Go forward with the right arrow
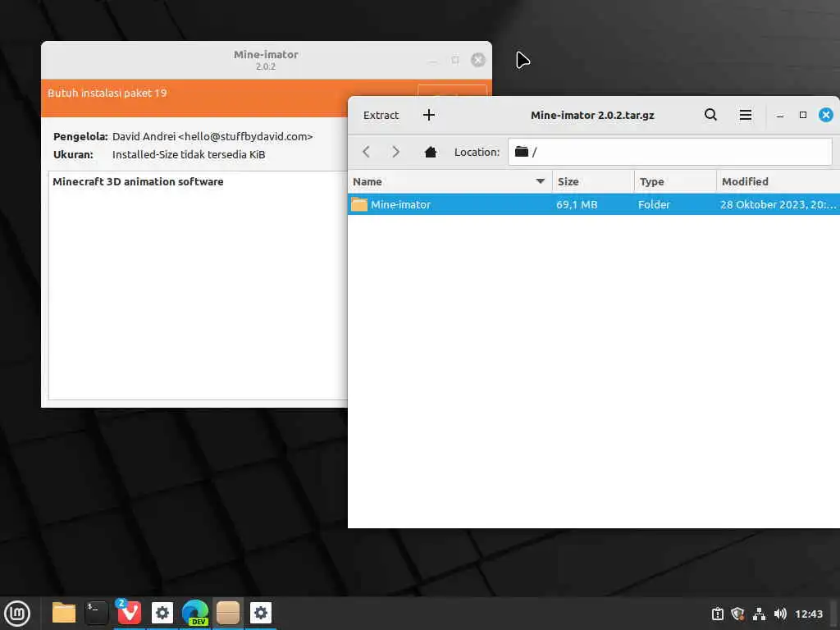This screenshot has height=630, width=840. pyautogui.click(x=395, y=152)
